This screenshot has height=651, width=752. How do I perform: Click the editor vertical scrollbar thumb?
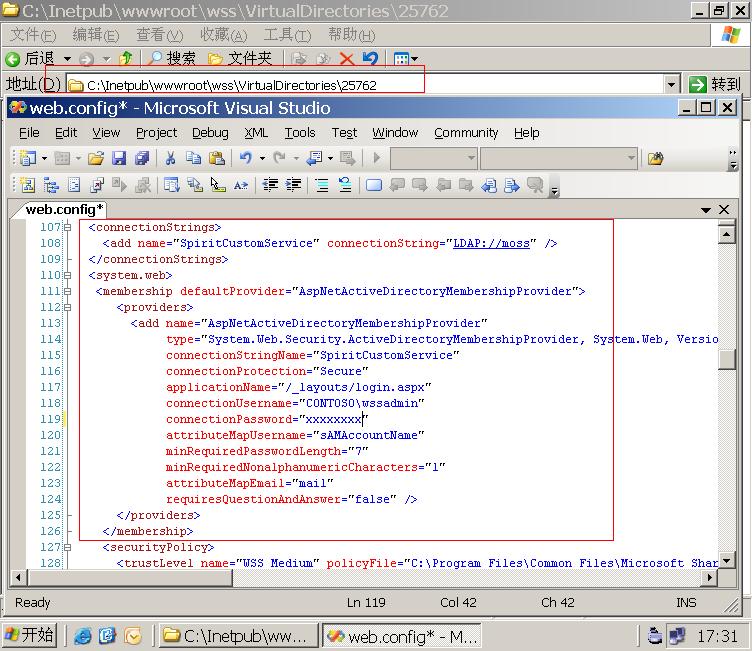click(x=727, y=360)
